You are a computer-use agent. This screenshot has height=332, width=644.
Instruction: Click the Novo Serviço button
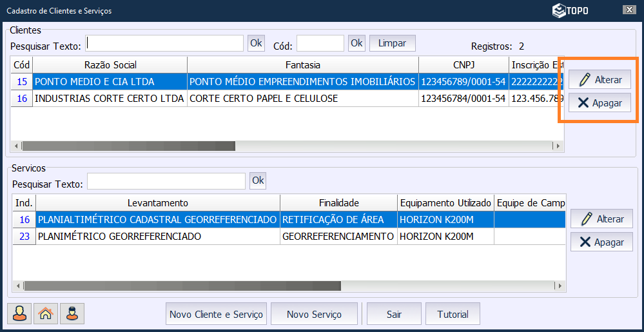tap(314, 315)
